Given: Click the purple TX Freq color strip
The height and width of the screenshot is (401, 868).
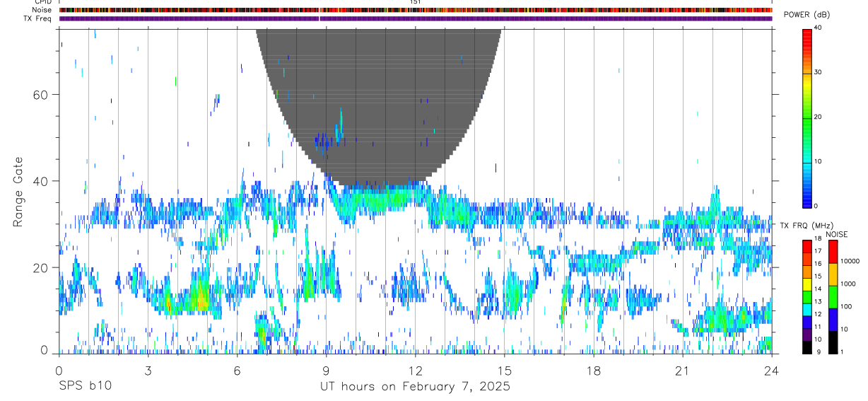Looking at the screenshot, I should (x=416, y=19).
